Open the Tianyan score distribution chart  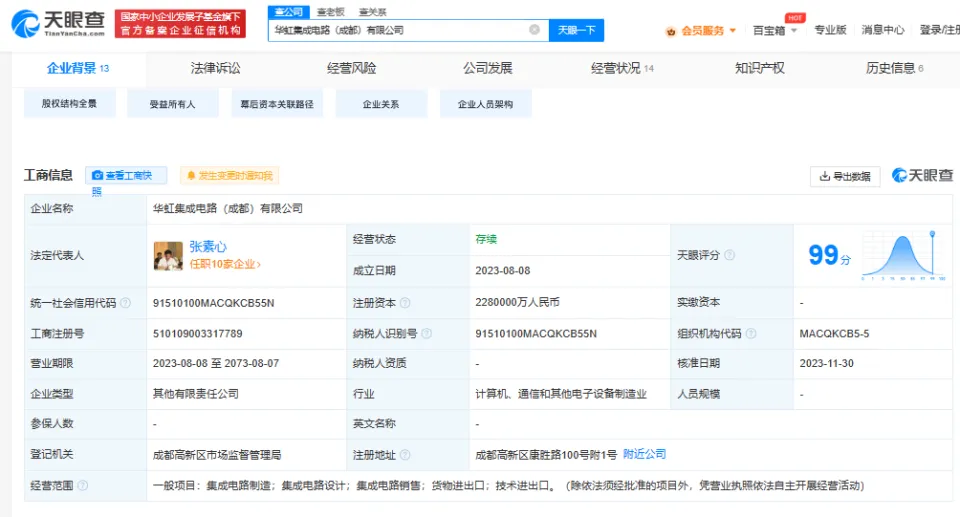902,255
